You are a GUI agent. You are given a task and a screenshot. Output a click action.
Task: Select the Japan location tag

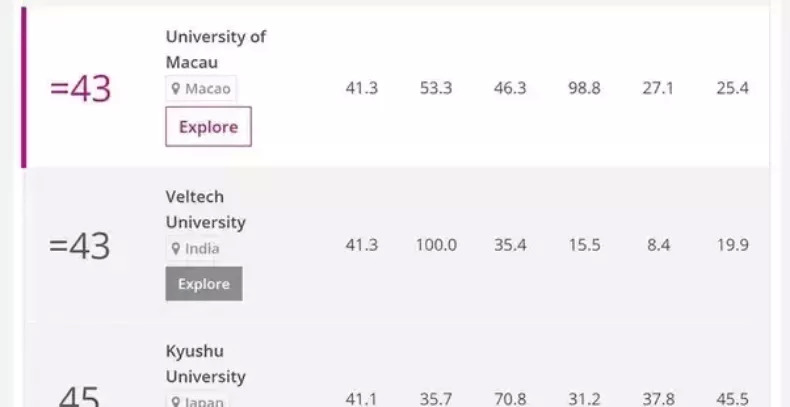(x=196, y=402)
